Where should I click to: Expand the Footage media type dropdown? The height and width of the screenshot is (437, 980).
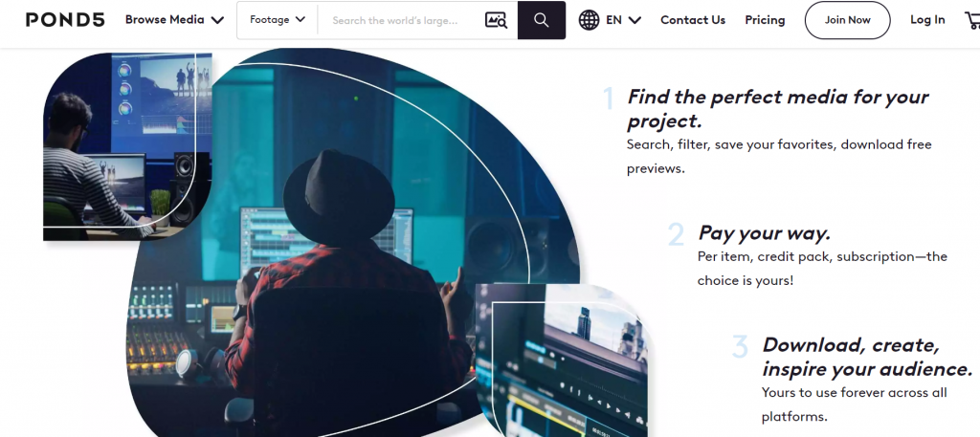[x=278, y=20]
